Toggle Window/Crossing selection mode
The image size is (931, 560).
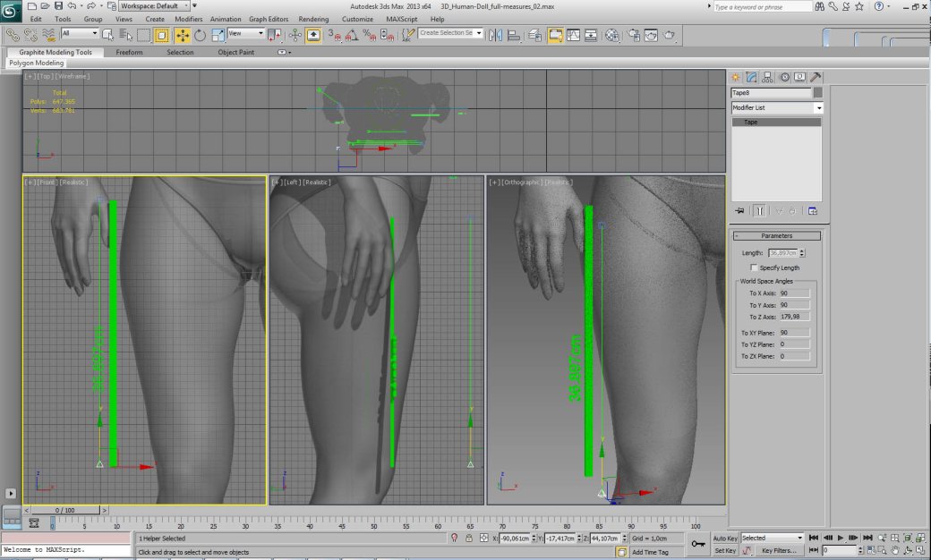click(161, 36)
